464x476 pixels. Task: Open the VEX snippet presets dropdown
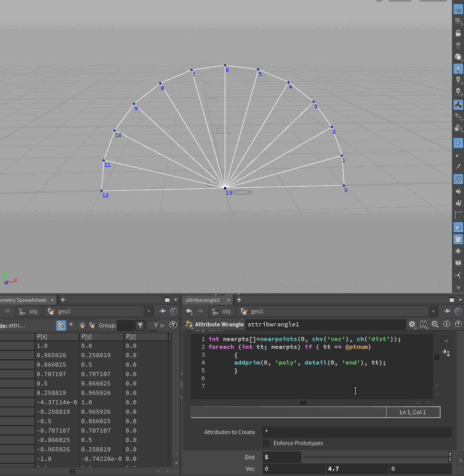coord(446,341)
